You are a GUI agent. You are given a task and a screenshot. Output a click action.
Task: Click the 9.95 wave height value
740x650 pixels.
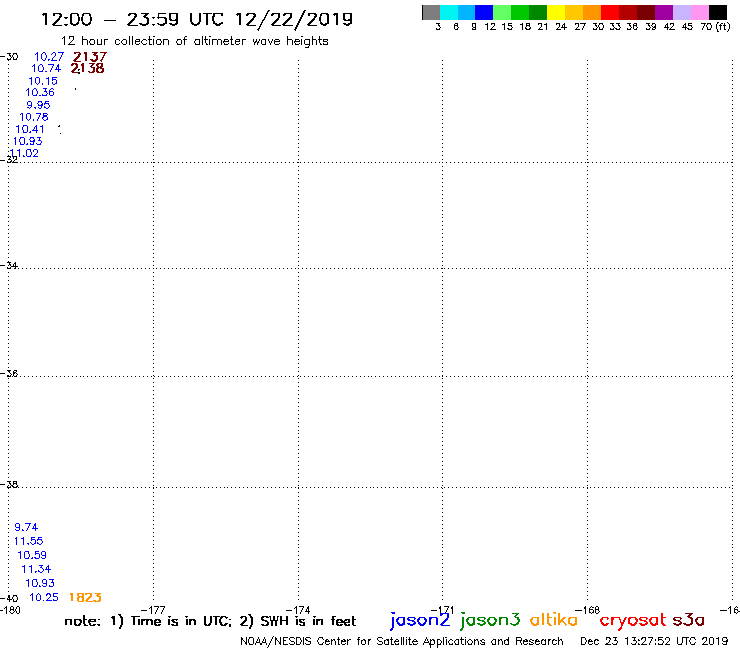click(38, 105)
